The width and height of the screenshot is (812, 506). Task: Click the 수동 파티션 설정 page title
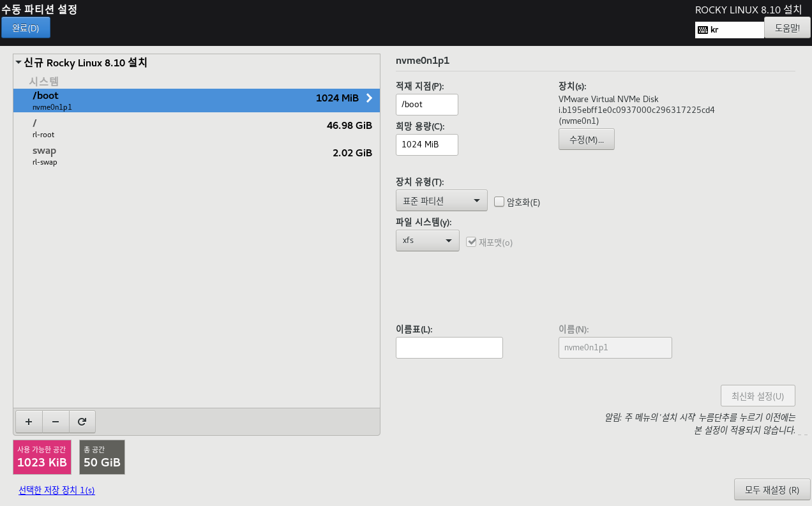pyautogui.click(x=39, y=9)
